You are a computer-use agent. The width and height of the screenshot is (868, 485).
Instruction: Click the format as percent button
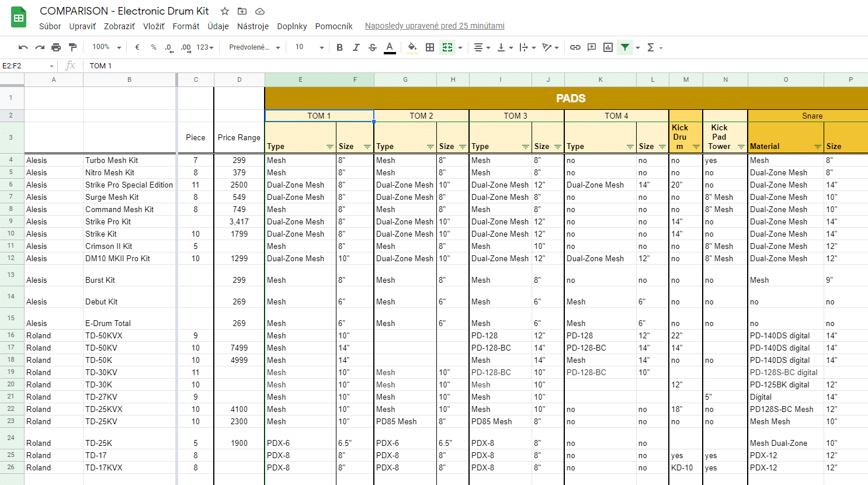click(154, 47)
